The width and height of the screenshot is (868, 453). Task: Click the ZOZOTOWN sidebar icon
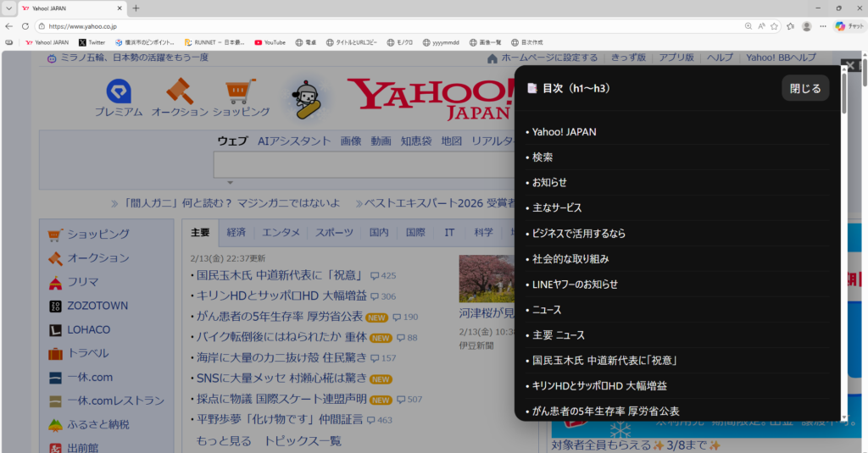point(55,306)
